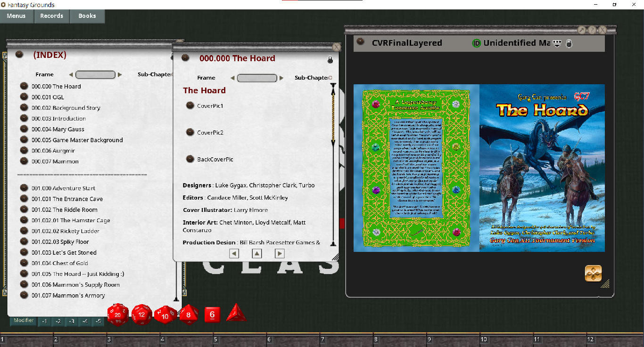Pick the red d20 die
Screen dimensions: 644x347
click(118, 314)
